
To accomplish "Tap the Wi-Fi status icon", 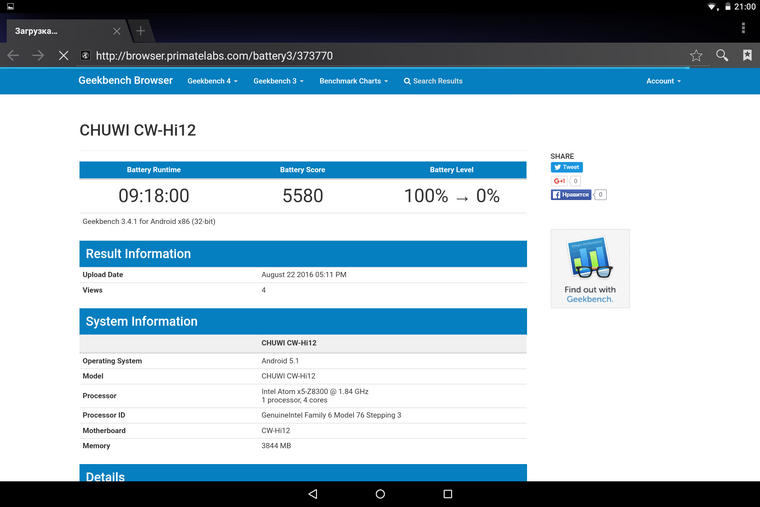I will (712, 7).
